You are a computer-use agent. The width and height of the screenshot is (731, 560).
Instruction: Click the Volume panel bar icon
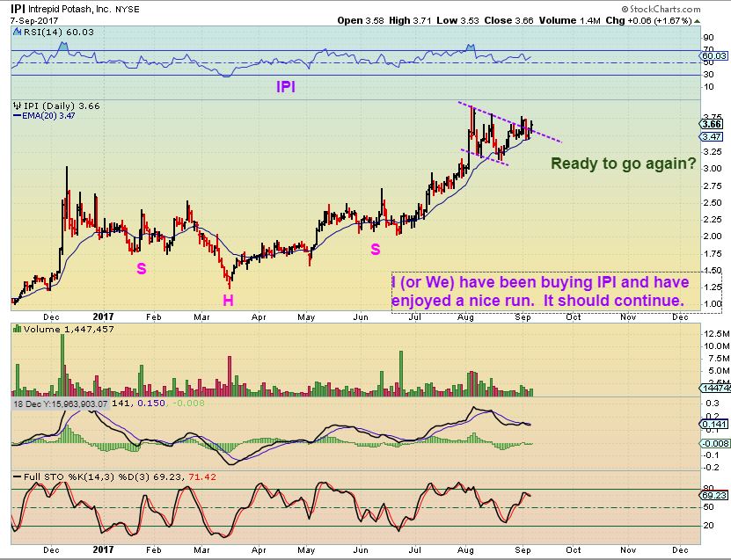point(18,329)
